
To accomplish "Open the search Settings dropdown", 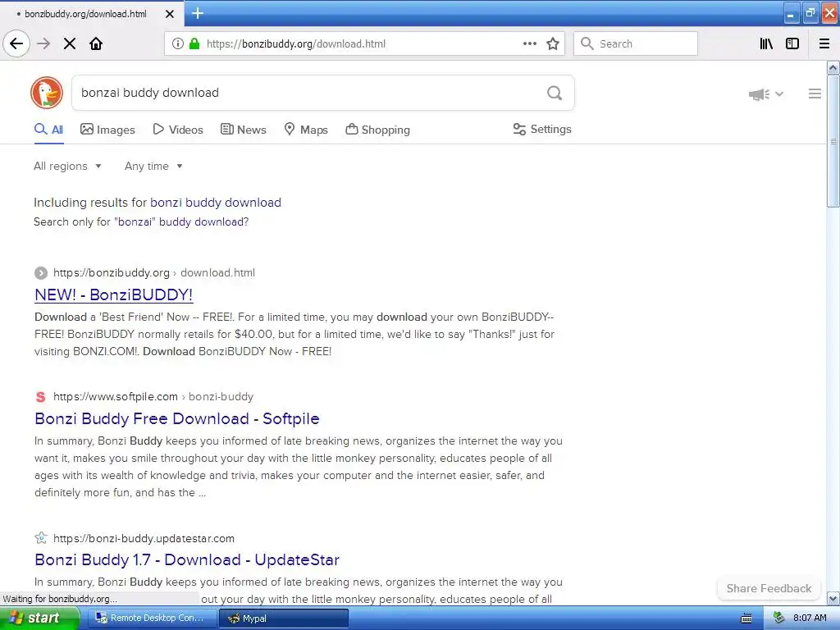I will pyautogui.click(x=542, y=129).
